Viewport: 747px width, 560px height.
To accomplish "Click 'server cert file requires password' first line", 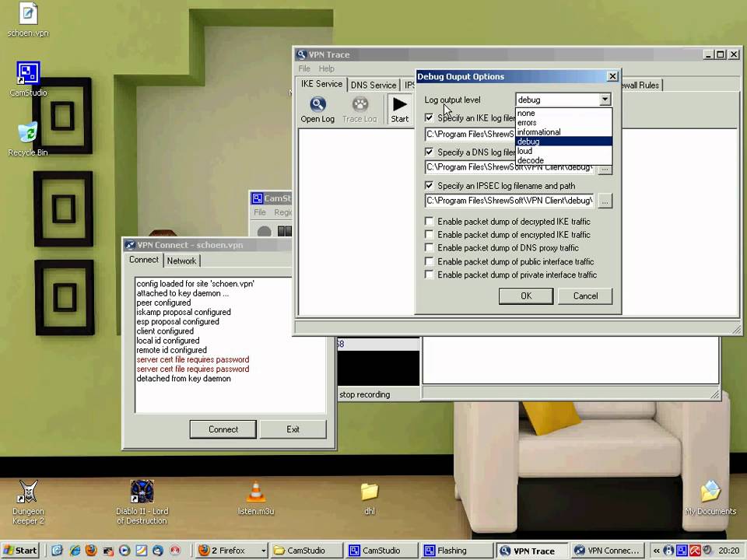I will pos(193,359).
